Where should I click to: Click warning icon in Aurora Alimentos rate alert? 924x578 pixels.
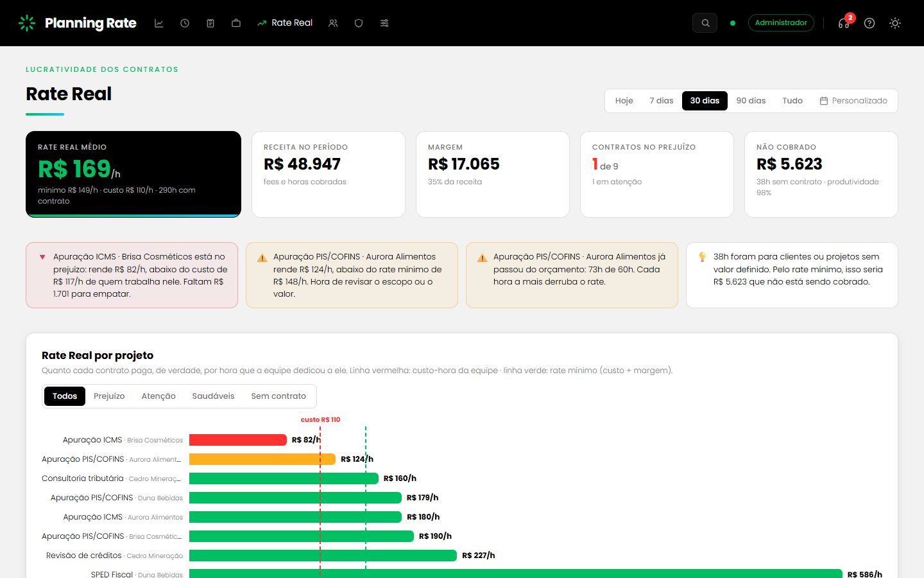coord(262,258)
